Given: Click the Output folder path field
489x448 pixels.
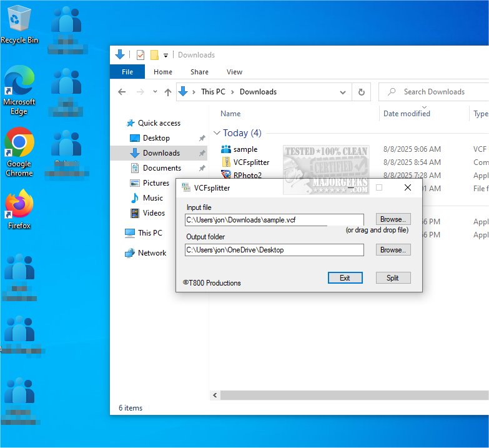Looking at the screenshot, I should pyautogui.click(x=274, y=250).
